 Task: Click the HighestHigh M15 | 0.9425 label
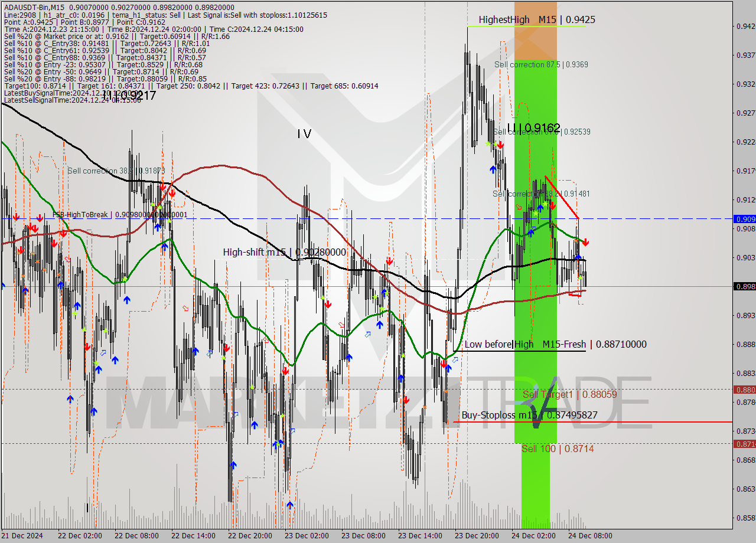click(x=537, y=19)
